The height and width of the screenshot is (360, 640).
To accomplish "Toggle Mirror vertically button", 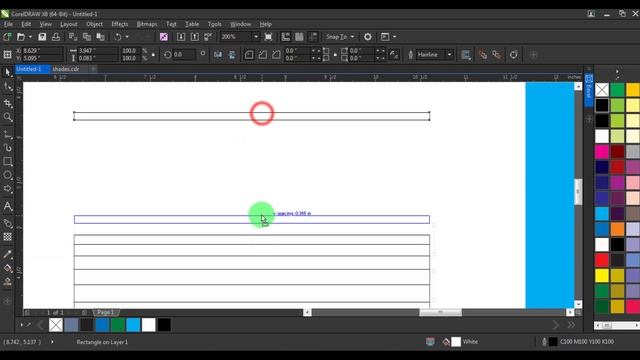I will [232, 54].
